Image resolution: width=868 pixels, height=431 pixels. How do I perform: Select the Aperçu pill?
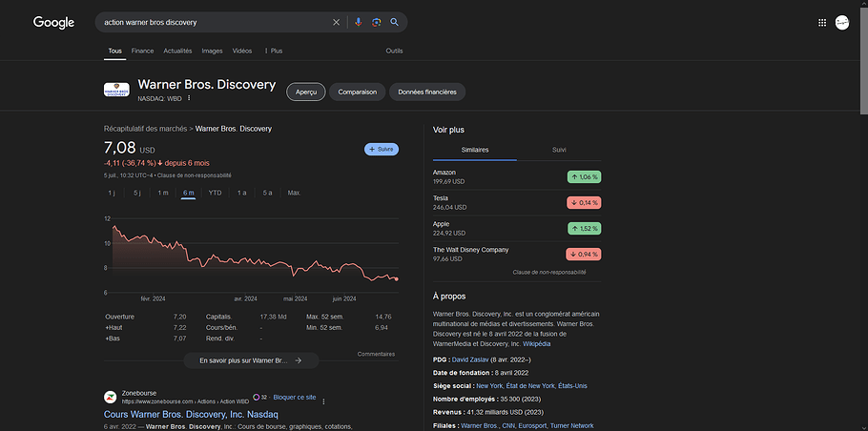[x=305, y=92]
